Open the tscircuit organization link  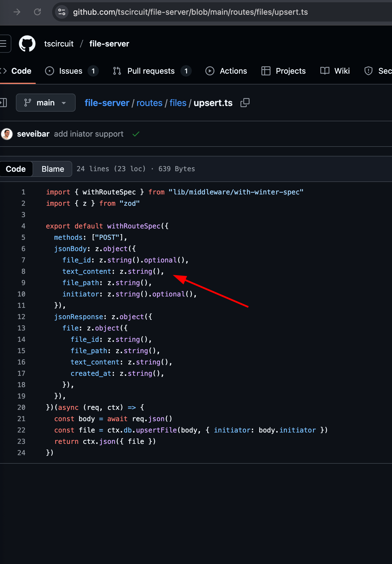(x=59, y=44)
